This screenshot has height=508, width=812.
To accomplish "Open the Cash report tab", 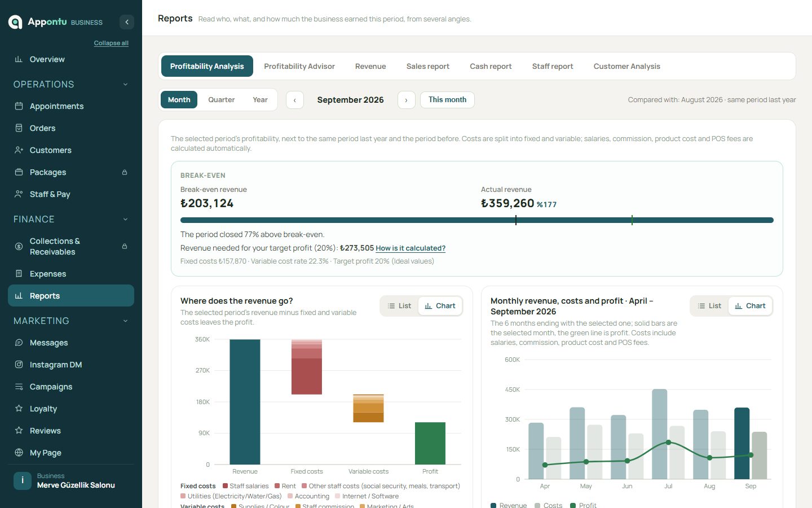I will click(x=491, y=66).
